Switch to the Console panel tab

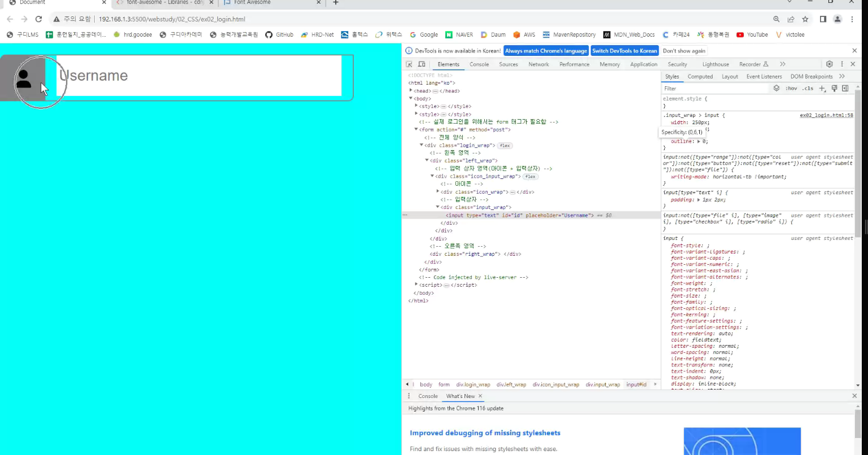tap(479, 64)
